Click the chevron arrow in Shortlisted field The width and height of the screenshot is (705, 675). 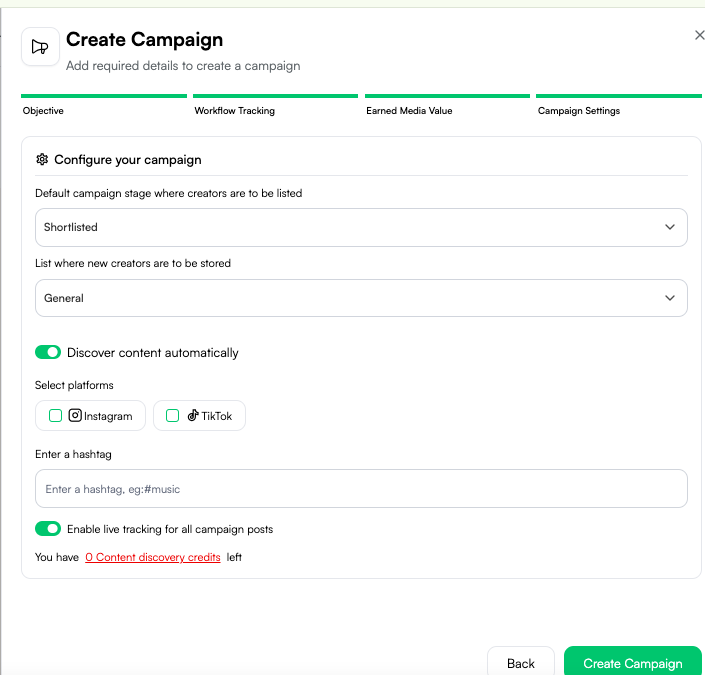669,227
